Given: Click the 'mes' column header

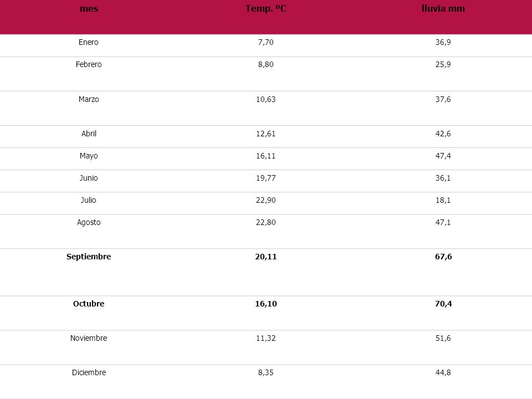Looking at the screenshot, I should point(89,8).
